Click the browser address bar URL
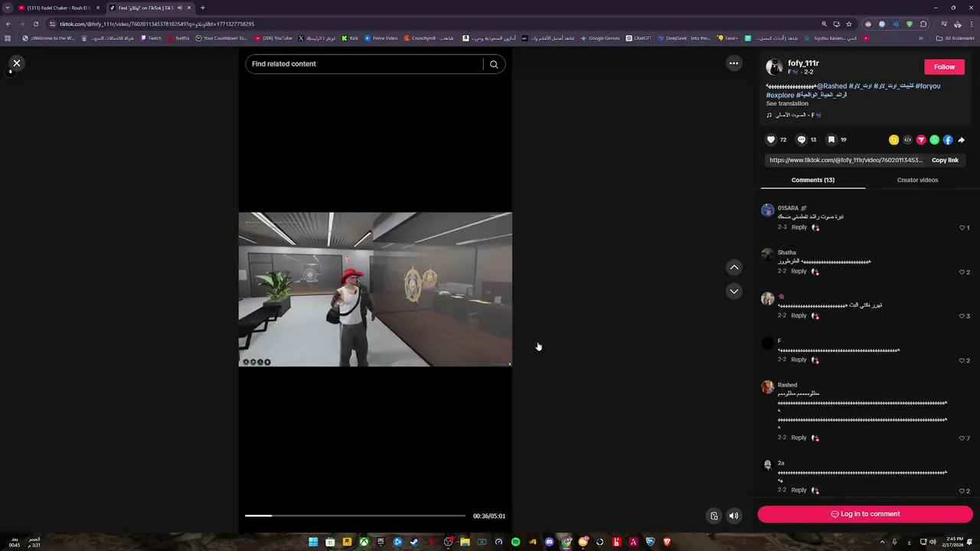This screenshot has width=980, height=551. [157, 24]
